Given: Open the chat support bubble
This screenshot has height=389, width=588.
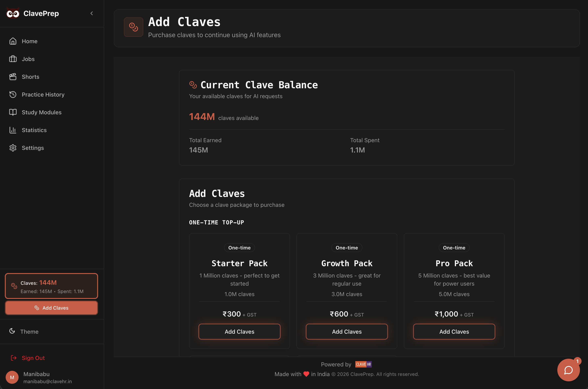Looking at the screenshot, I should [568, 370].
